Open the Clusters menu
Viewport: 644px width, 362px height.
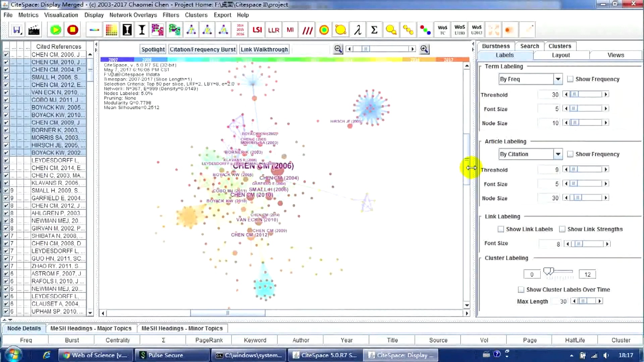tap(196, 15)
